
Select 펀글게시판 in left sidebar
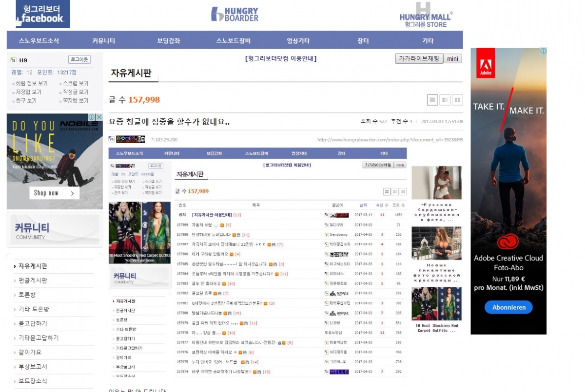(33, 280)
